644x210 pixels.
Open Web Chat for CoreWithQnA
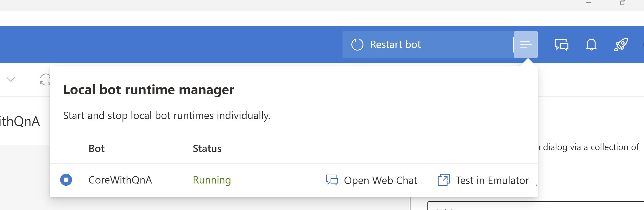(x=380, y=180)
